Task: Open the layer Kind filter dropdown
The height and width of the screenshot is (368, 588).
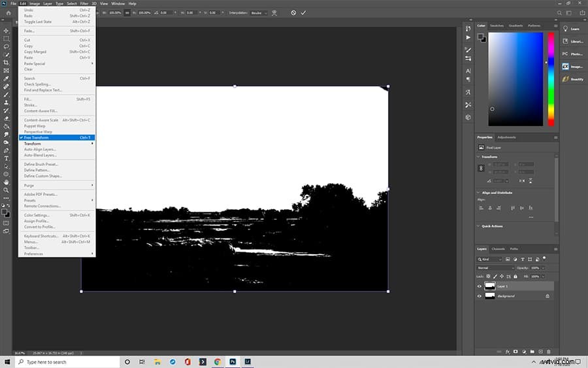Action: click(x=489, y=259)
